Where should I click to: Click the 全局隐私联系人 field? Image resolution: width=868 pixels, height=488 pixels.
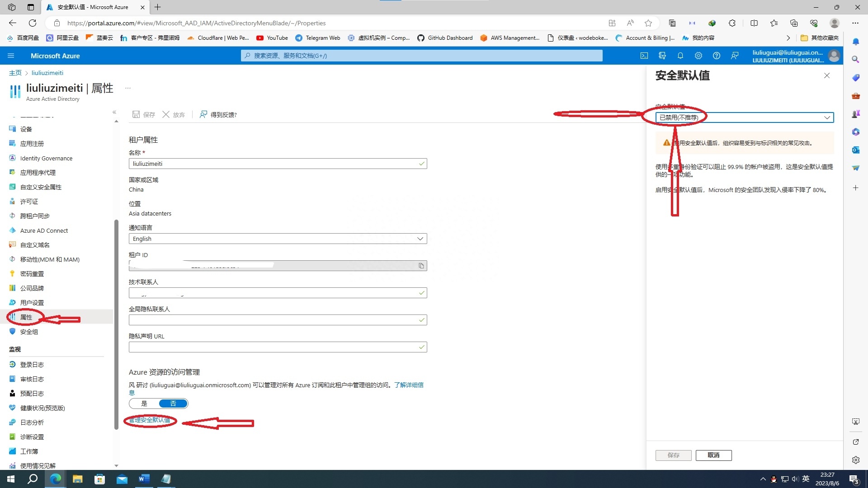tap(278, 320)
